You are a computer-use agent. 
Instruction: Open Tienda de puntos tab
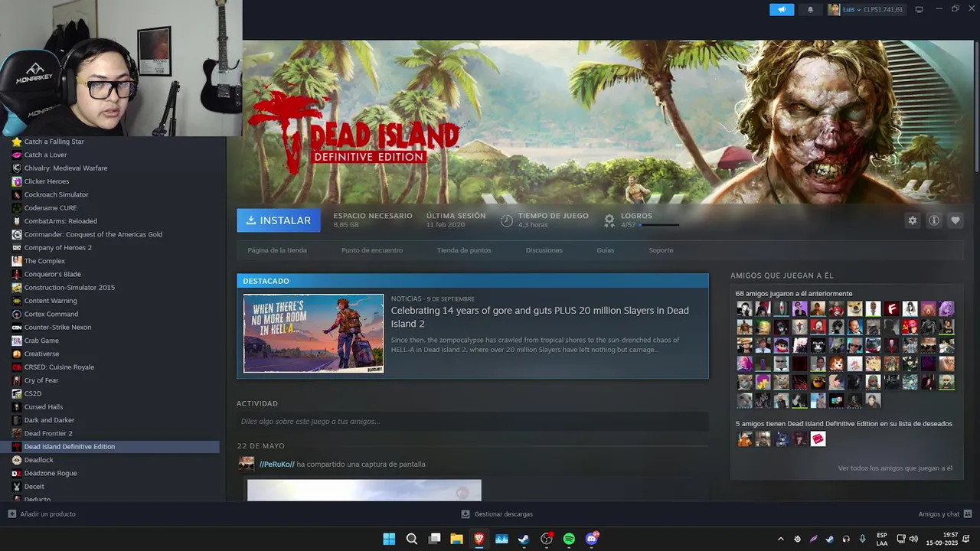click(464, 250)
